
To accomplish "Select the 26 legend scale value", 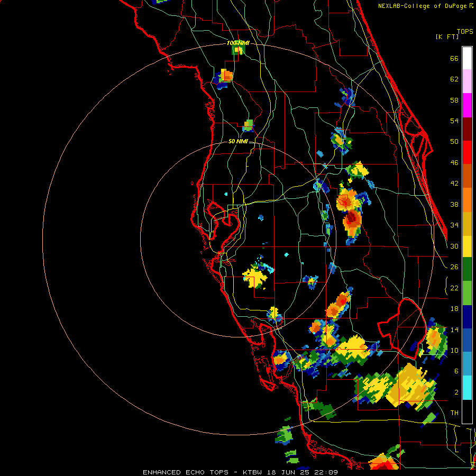I will pyautogui.click(x=454, y=267).
